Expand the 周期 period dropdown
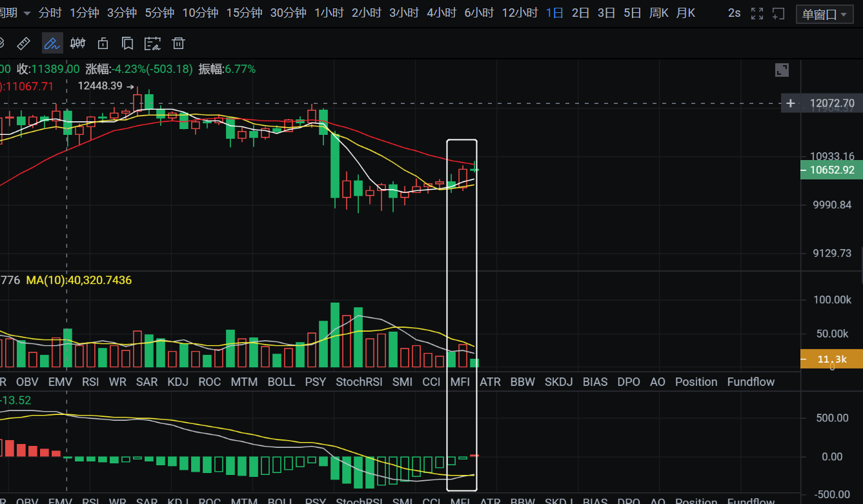863x504 pixels. (15, 13)
